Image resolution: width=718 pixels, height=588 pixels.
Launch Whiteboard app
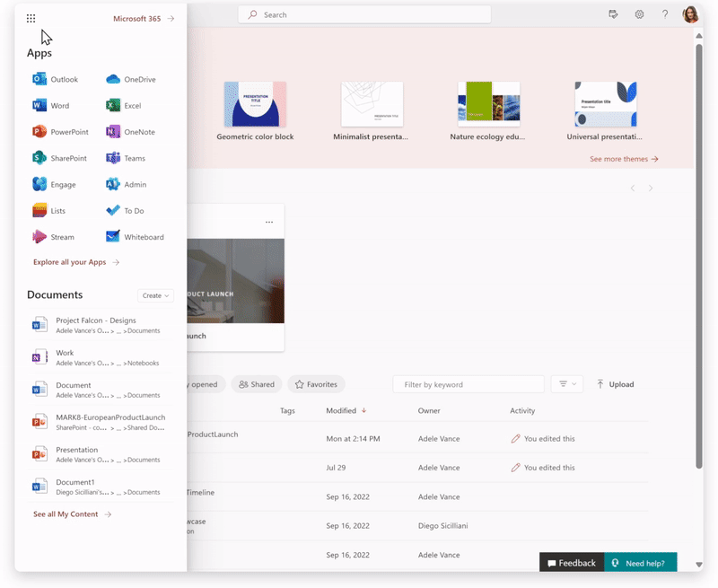(x=135, y=237)
